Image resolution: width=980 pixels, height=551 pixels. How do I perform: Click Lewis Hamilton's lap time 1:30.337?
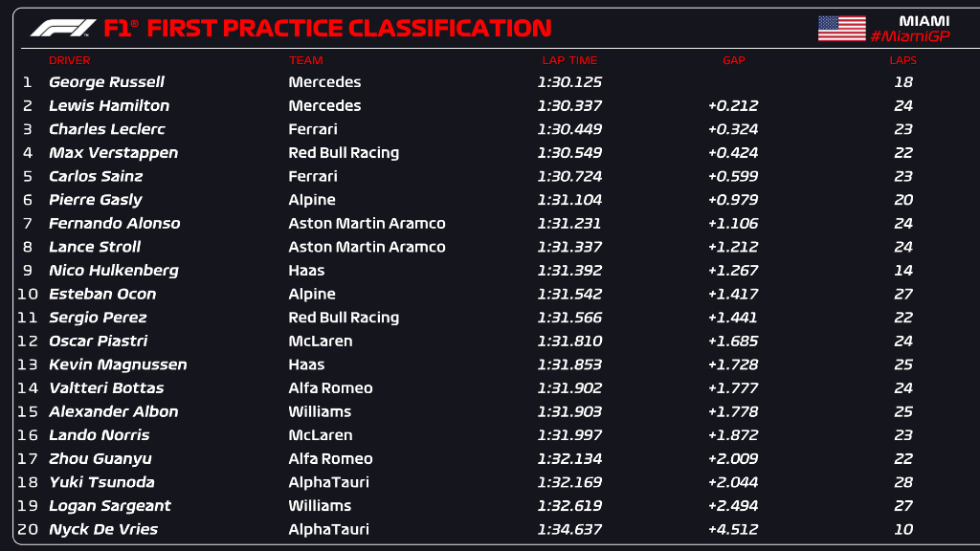[x=569, y=106]
